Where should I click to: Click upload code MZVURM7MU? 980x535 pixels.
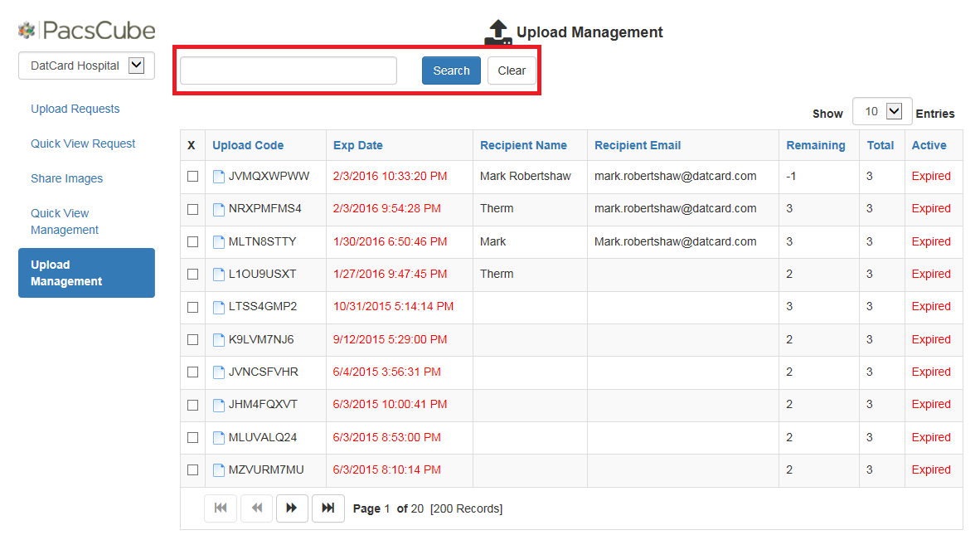coord(266,470)
